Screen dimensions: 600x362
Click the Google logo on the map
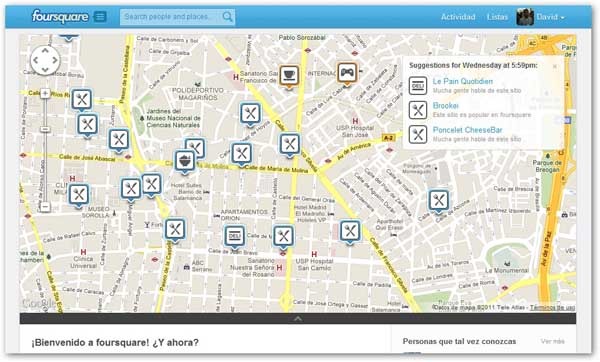[x=38, y=303]
